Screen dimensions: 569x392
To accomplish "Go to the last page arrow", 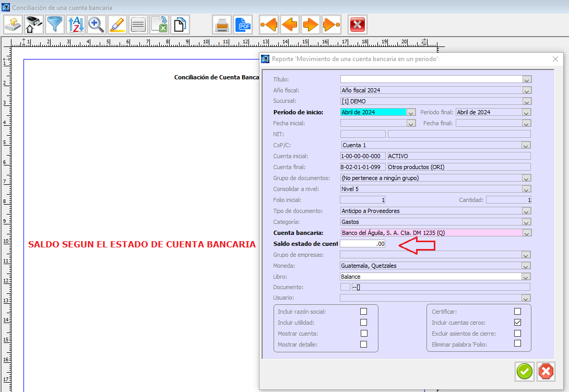I will click(331, 25).
